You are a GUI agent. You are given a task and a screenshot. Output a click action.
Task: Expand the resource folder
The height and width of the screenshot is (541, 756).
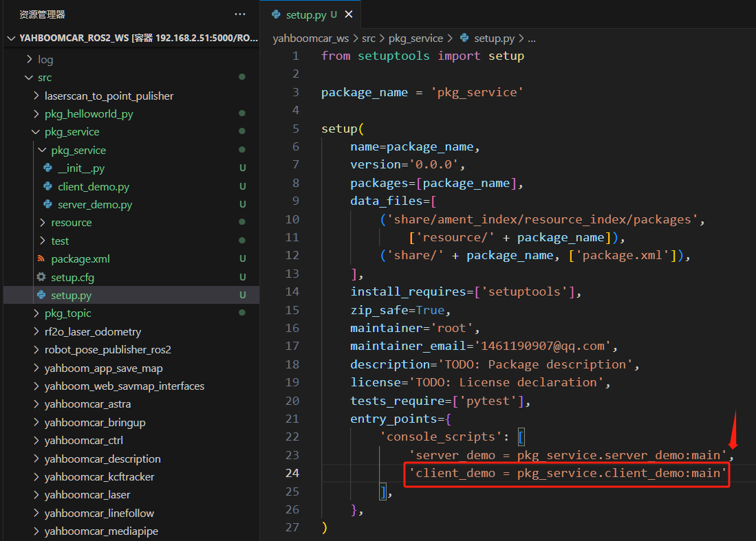[x=43, y=222]
